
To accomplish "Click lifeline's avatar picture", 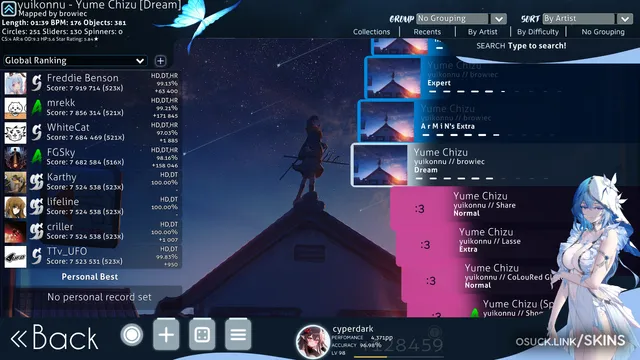I will [x=16, y=207].
